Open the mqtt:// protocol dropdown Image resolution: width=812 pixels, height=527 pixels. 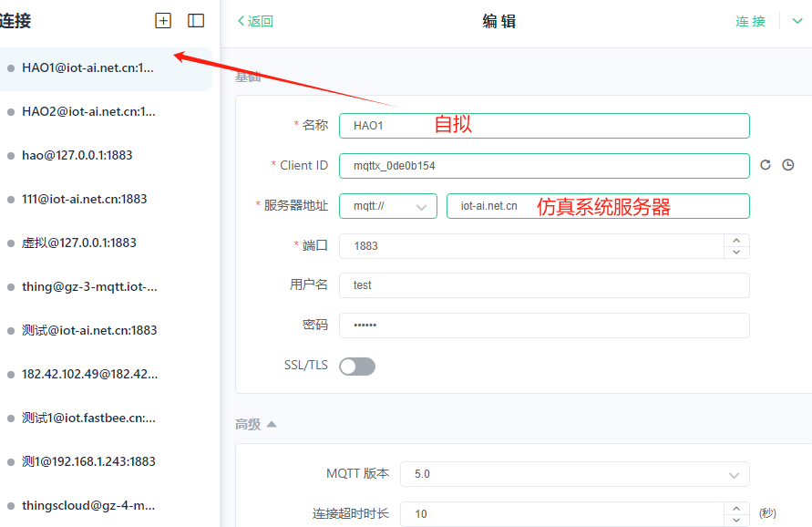pos(388,206)
